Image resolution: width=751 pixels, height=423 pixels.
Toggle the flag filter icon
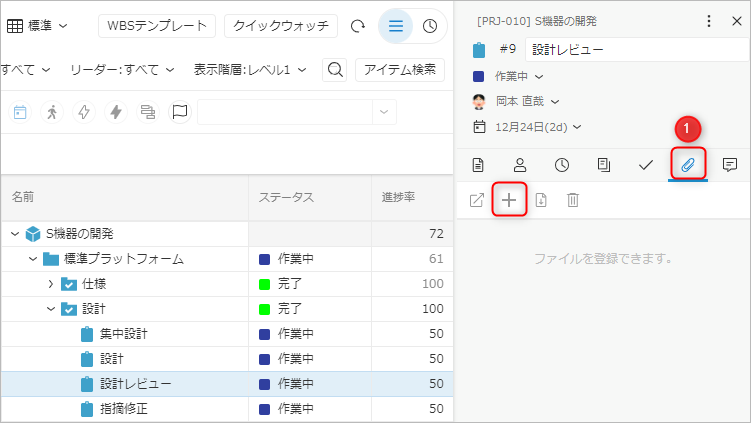coord(180,112)
